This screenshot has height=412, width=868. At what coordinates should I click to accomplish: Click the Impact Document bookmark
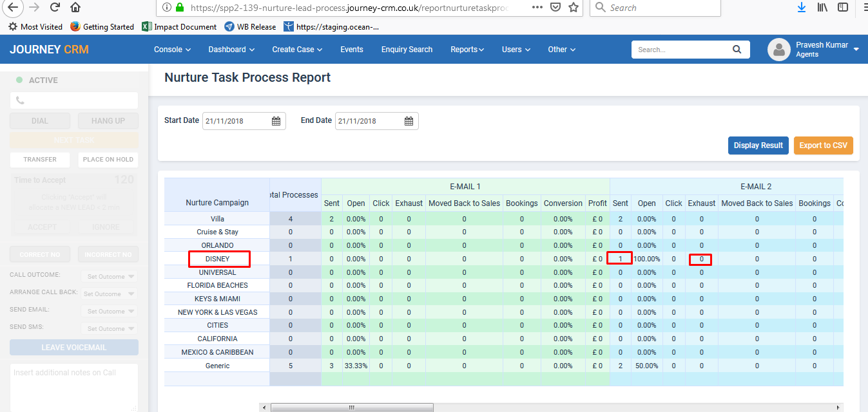pos(179,27)
